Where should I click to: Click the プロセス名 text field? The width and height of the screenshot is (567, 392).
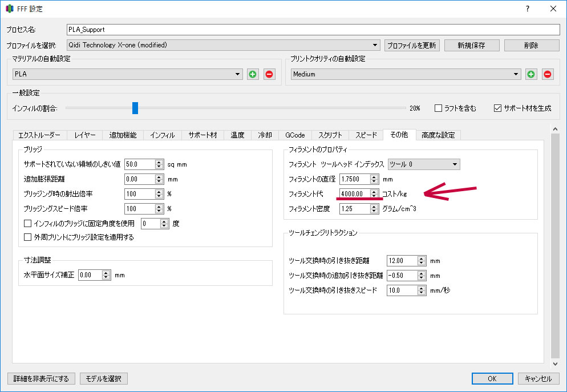pos(313,30)
